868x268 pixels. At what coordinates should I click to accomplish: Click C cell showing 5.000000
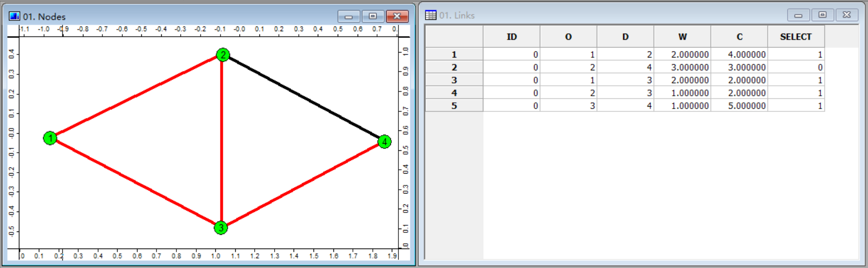tap(739, 105)
